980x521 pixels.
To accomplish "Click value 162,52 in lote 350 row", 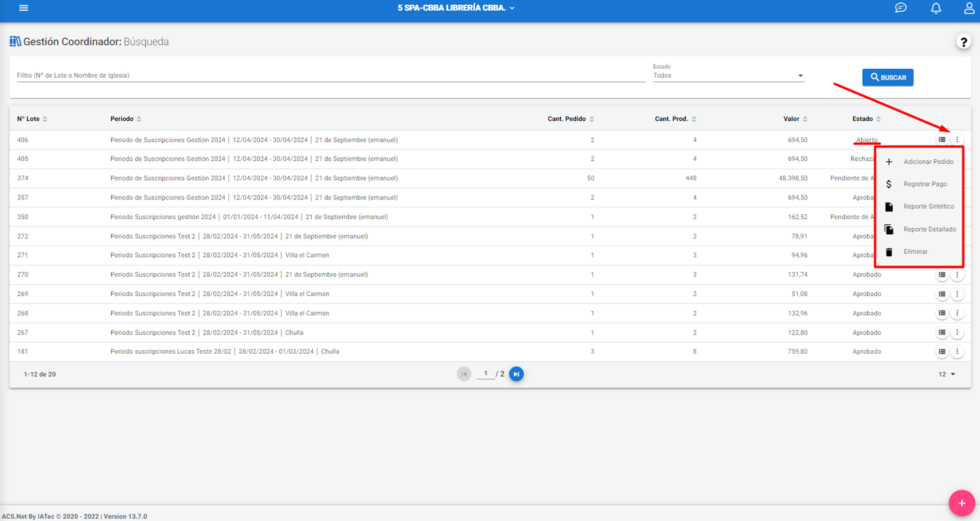I will [798, 217].
